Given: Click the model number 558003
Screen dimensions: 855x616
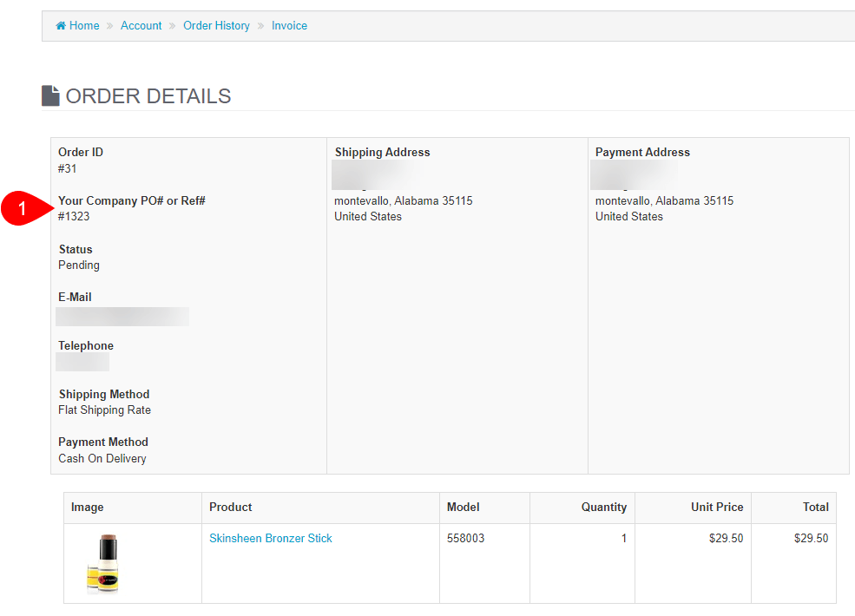Looking at the screenshot, I should click(466, 539).
